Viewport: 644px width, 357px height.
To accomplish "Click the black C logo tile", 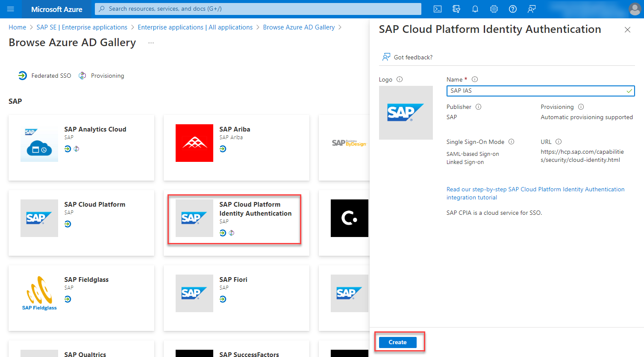I will click(x=350, y=218).
